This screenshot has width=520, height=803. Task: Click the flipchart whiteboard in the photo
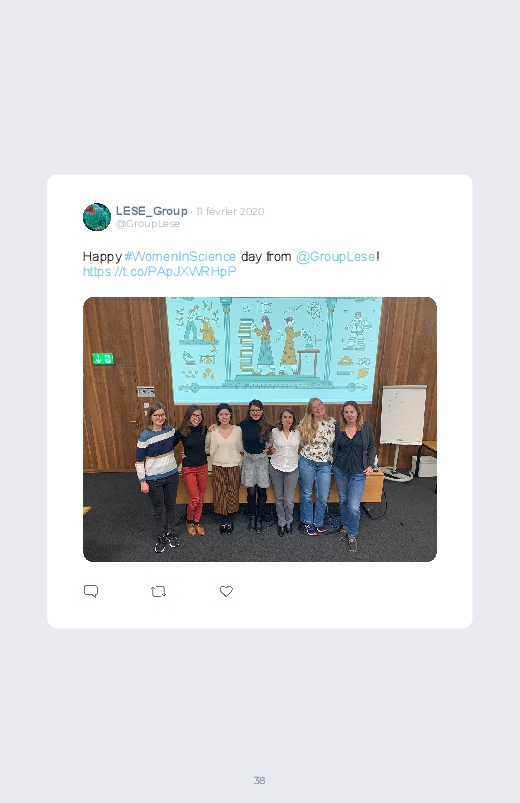pyautogui.click(x=403, y=415)
